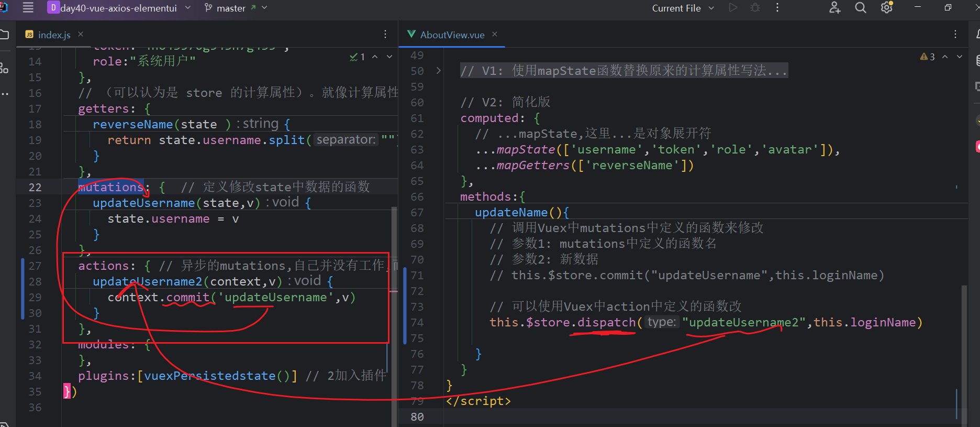
Task: Click the 'separator:' parameter hint on line 19
Action: 346,140
